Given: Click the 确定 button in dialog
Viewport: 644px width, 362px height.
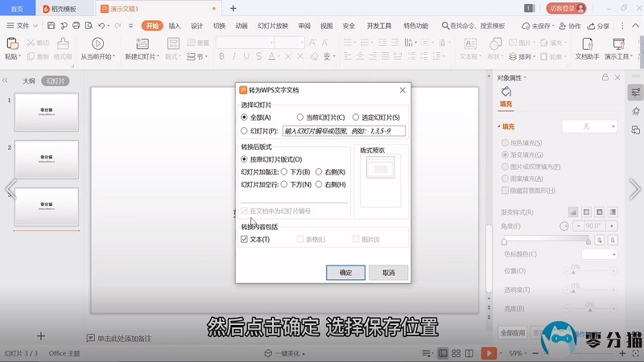Looking at the screenshot, I should (x=345, y=273).
